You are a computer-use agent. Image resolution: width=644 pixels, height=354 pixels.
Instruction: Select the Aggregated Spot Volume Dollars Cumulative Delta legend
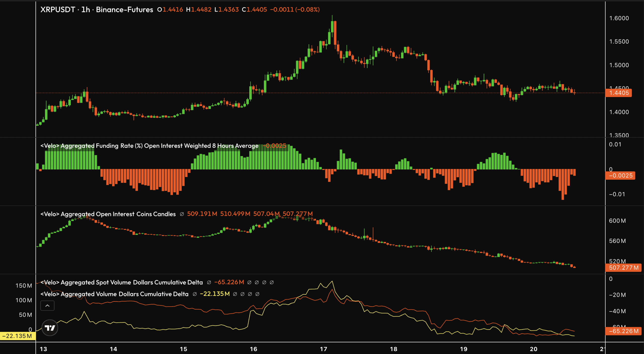(x=122, y=282)
